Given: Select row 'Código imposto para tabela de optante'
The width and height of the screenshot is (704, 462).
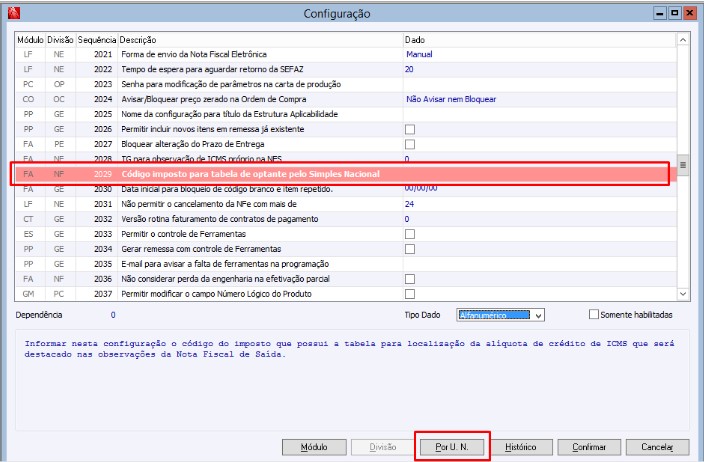Looking at the screenshot, I should click(346, 174).
